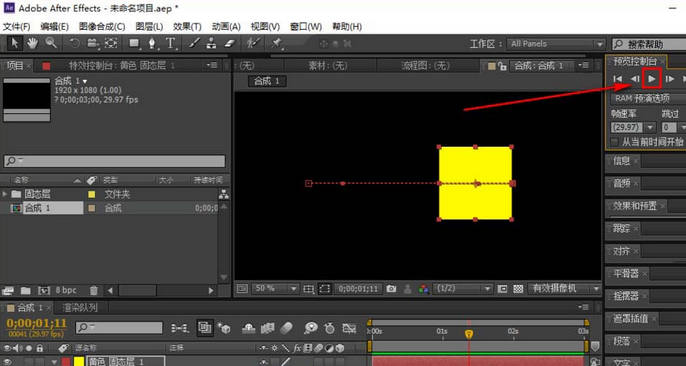Select the Eraser tool
Viewport: 686px width, 366px height.
point(230,43)
